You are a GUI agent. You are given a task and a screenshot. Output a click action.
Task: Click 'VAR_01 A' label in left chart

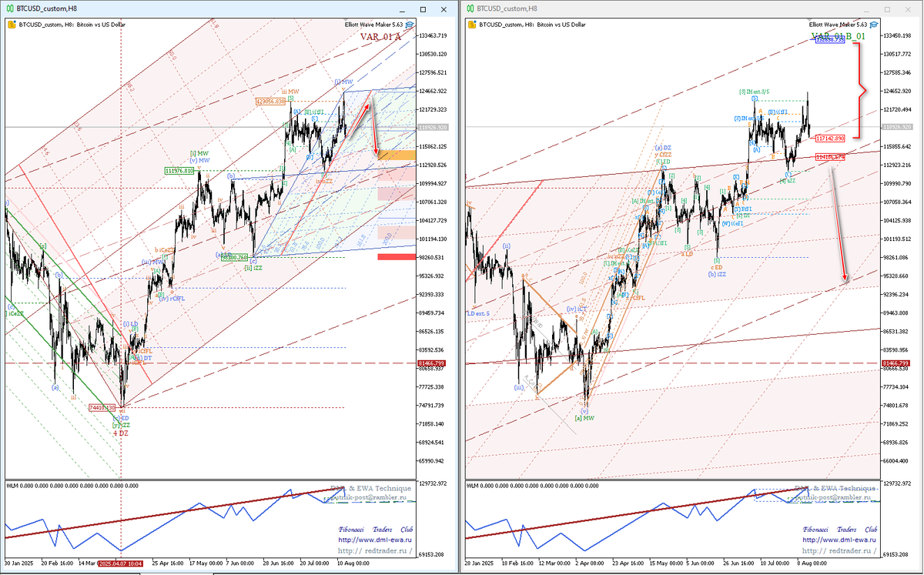380,36
